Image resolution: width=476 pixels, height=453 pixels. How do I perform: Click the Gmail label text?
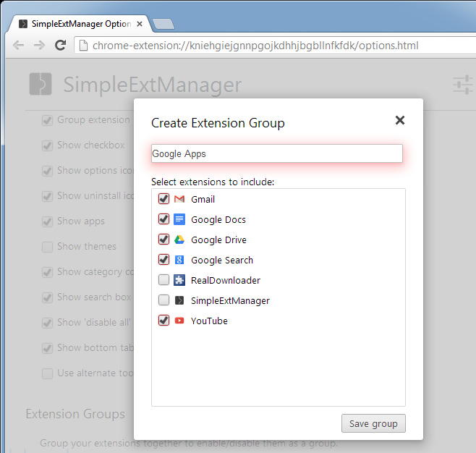pyautogui.click(x=203, y=200)
